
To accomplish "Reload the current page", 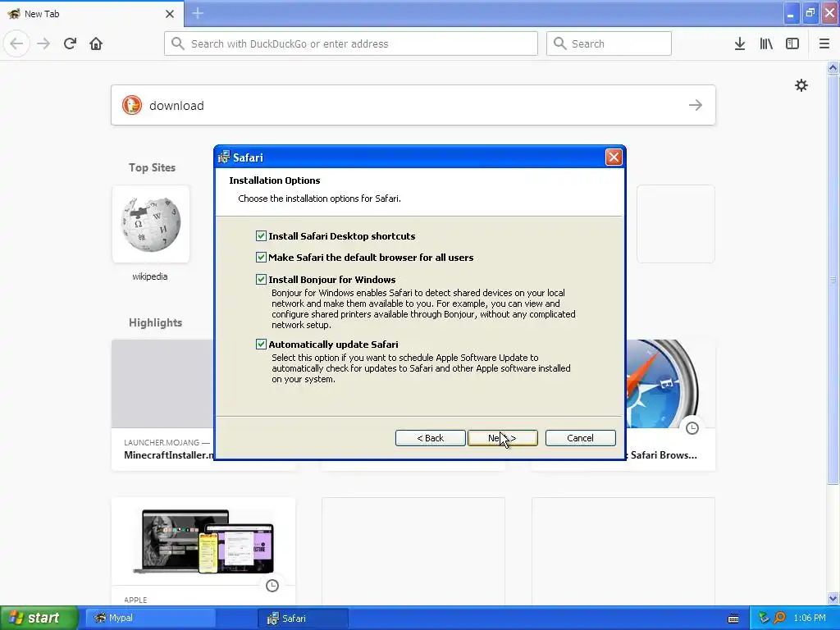I will [x=70, y=43].
